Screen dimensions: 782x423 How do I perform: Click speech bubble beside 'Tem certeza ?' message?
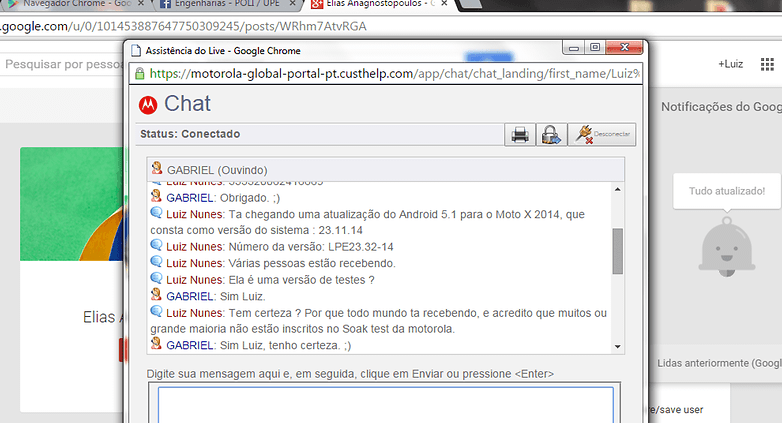pyautogui.click(x=156, y=311)
